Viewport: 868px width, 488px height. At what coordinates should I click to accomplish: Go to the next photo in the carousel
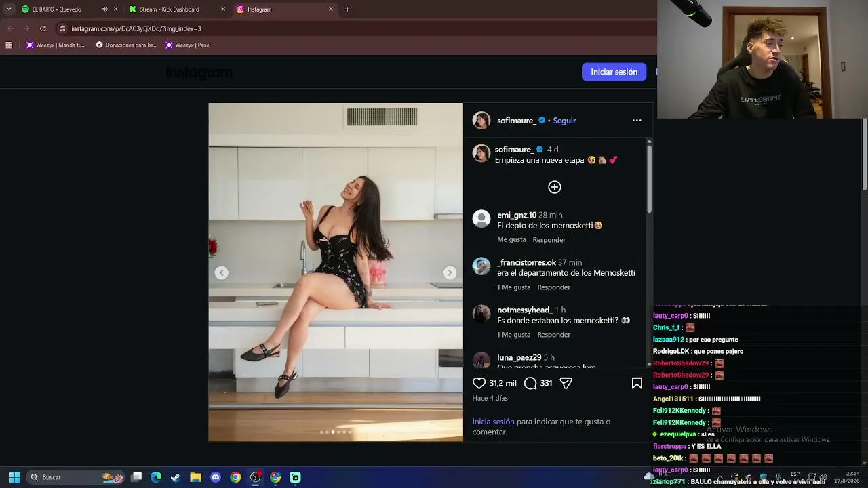point(450,272)
